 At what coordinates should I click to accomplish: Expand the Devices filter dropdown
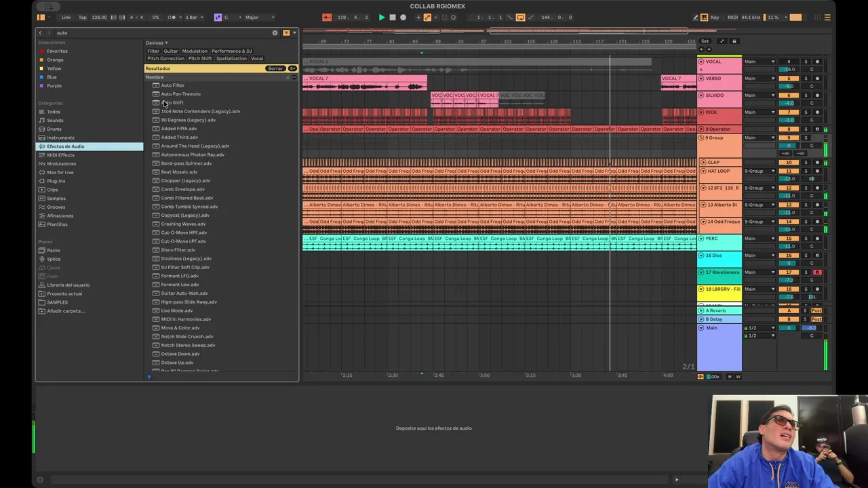157,43
